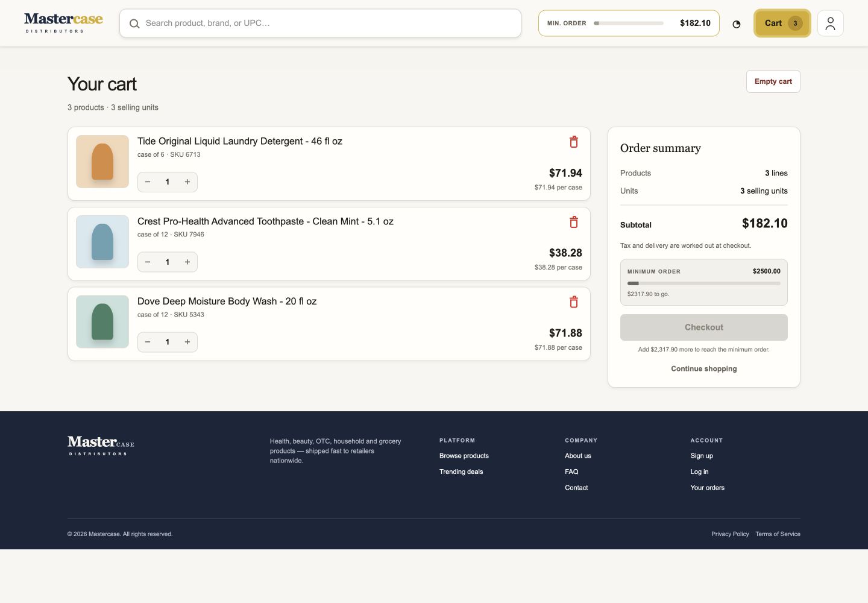
Task: Open Crest Pro-Health Advanced Toothpaste title
Action: (x=265, y=221)
